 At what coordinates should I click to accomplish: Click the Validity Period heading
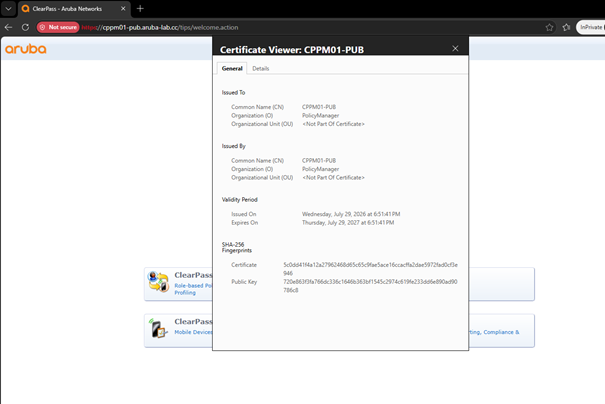239,199
